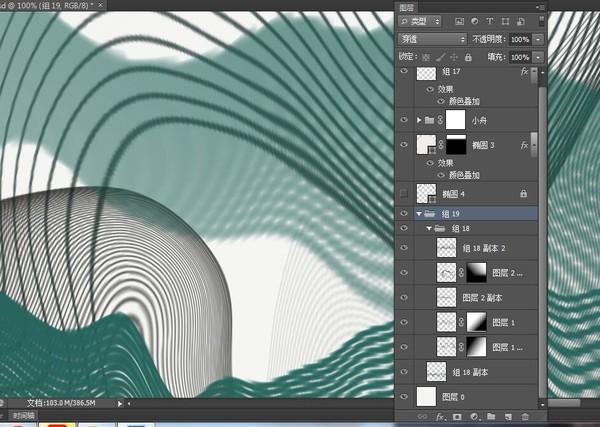Show hidden 椭圆 4 layer

click(x=404, y=194)
